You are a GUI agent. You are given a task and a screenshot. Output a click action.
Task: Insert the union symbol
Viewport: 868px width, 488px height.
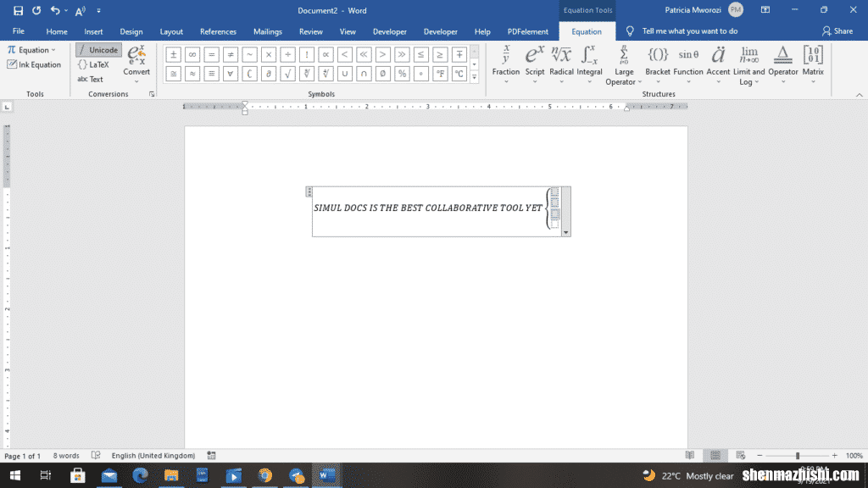345,74
